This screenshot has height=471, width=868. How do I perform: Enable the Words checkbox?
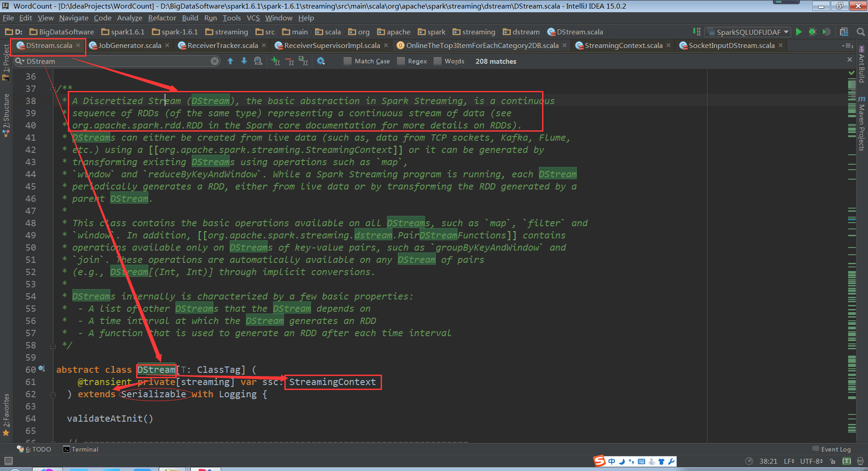[x=437, y=61]
